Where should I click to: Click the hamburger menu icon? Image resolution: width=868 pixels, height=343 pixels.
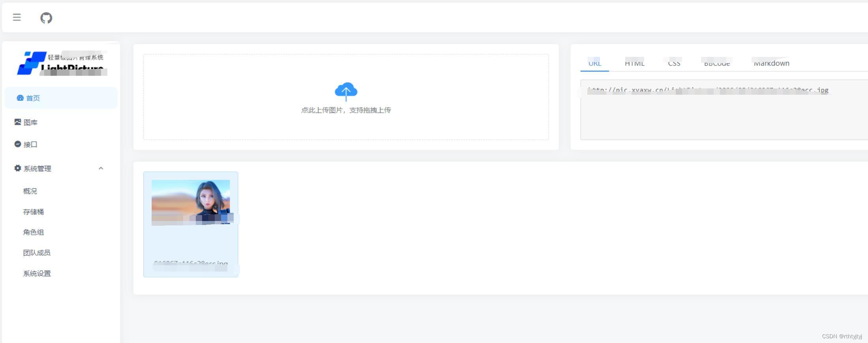tap(17, 17)
